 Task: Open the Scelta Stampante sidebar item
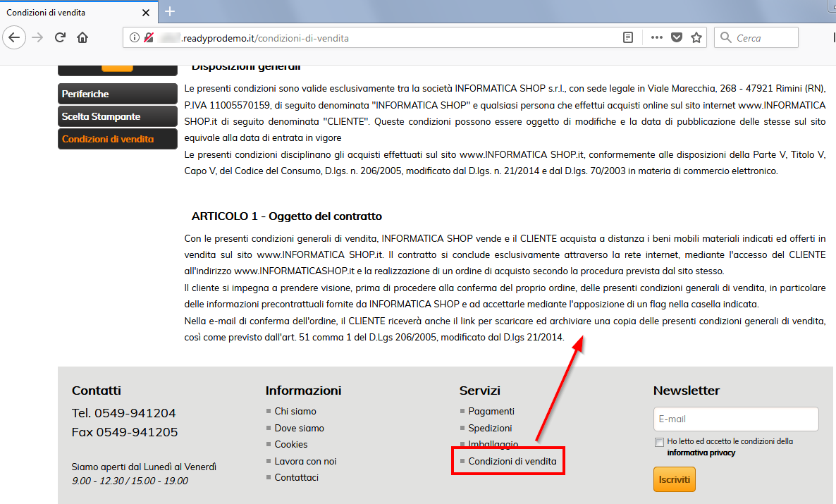[117, 116]
